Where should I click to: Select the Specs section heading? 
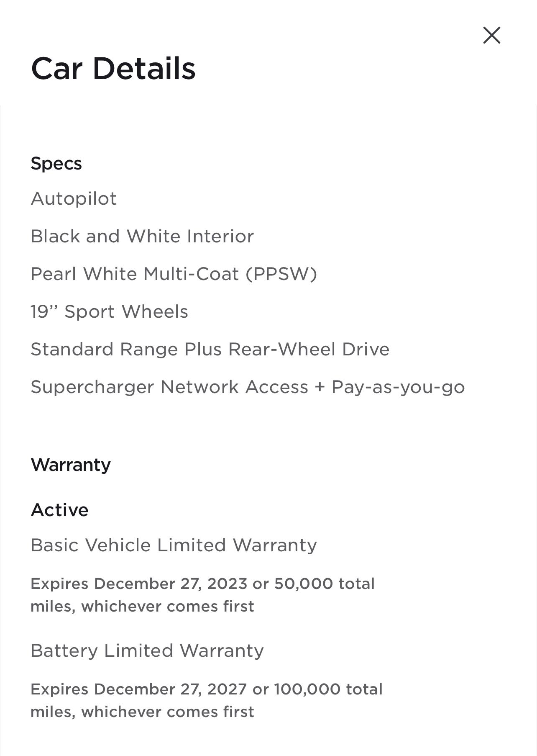(56, 163)
